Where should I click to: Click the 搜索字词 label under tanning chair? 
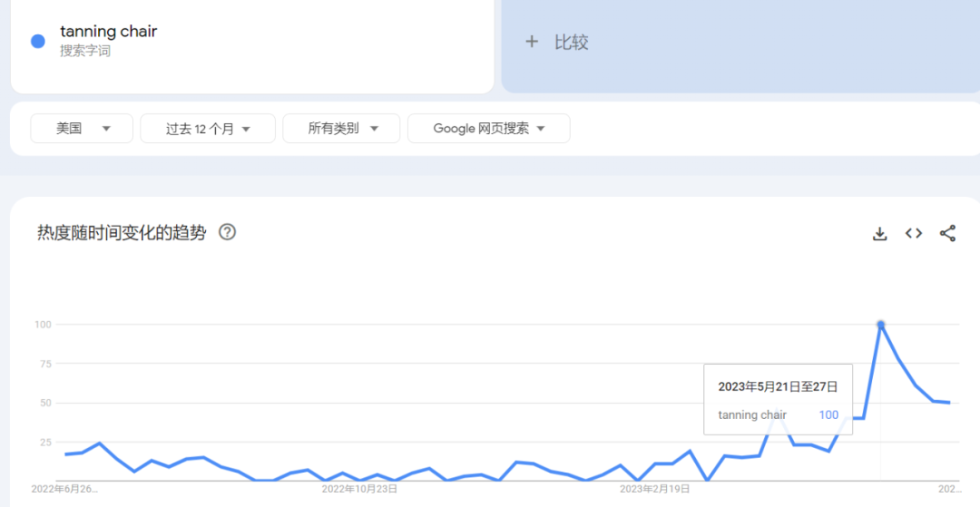click(85, 52)
